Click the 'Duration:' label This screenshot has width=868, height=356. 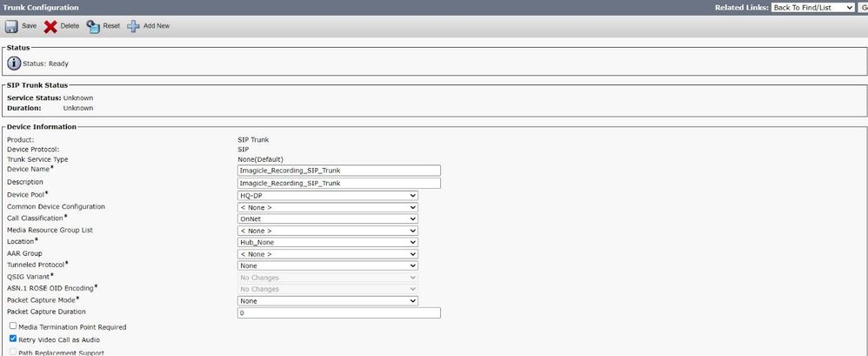24,108
